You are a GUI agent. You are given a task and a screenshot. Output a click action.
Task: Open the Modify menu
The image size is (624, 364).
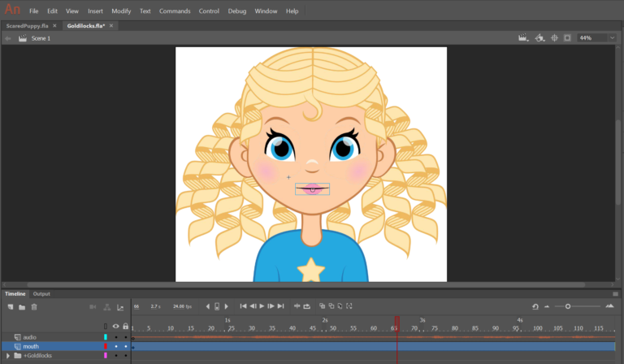click(121, 11)
